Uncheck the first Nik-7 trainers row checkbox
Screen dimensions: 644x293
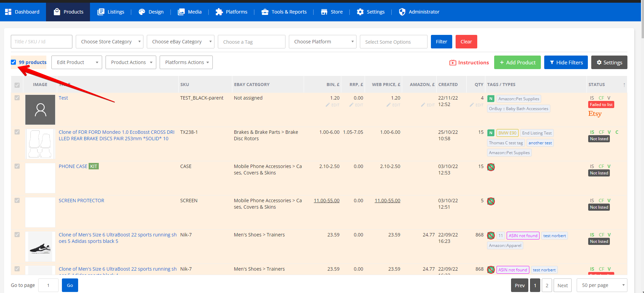coord(17,235)
